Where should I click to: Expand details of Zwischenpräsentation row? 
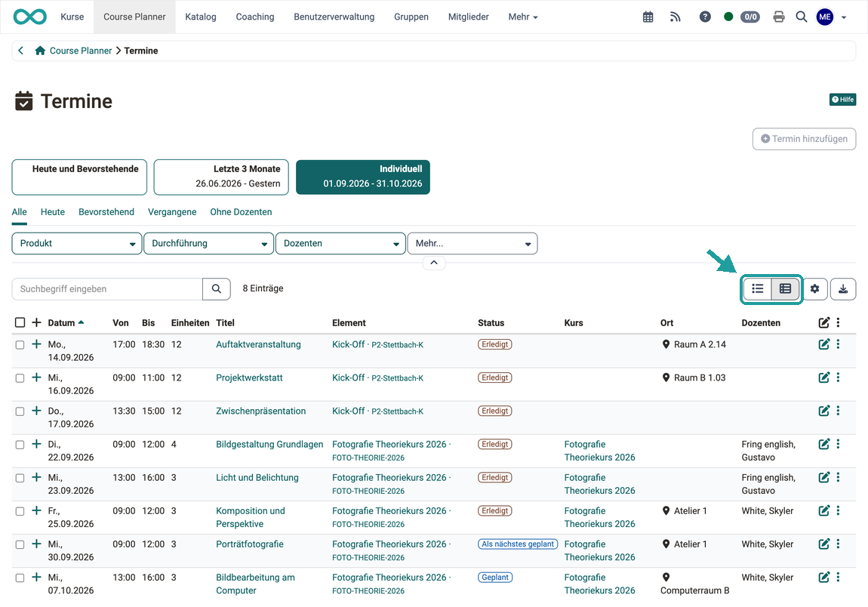pos(36,411)
